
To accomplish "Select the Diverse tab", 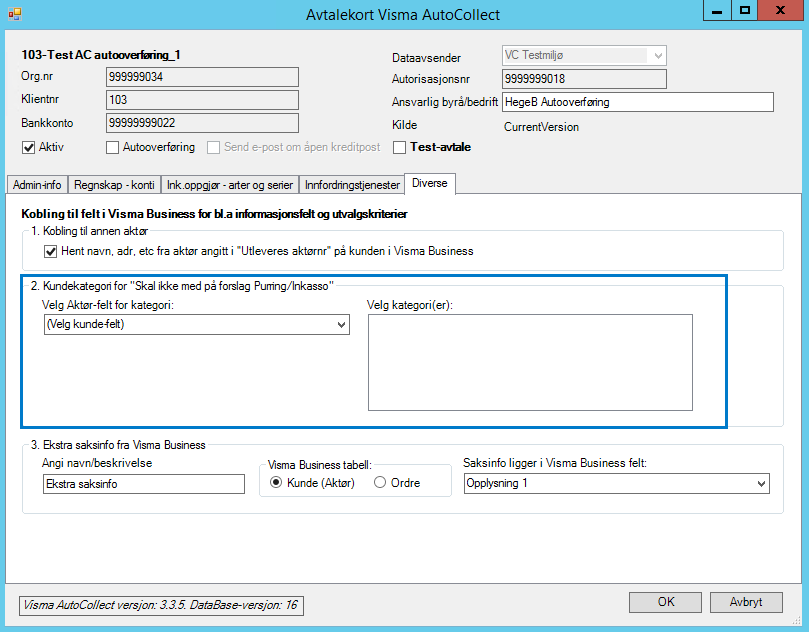I will [430, 183].
